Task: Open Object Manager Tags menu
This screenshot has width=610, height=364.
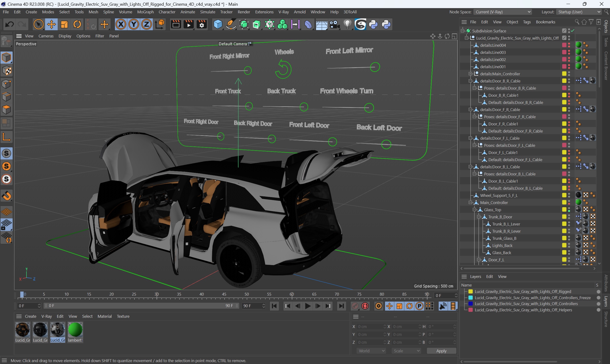Action: tap(527, 22)
